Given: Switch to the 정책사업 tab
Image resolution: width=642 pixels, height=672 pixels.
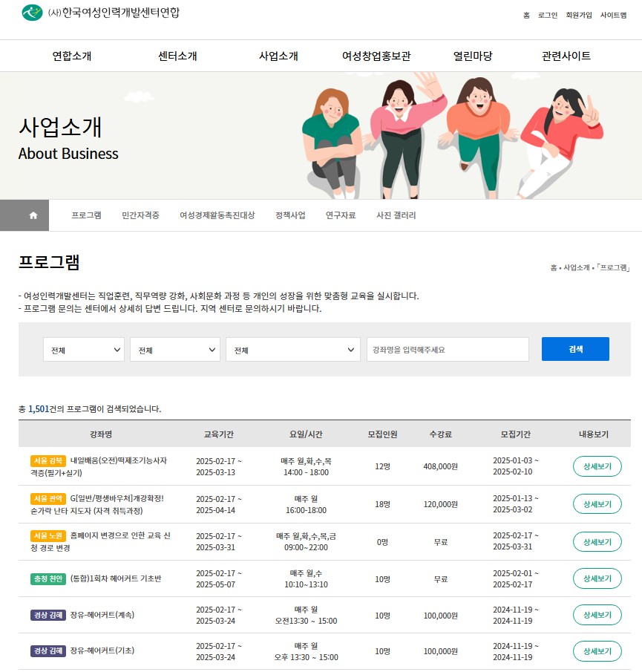Looking at the screenshot, I should (x=289, y=215).
